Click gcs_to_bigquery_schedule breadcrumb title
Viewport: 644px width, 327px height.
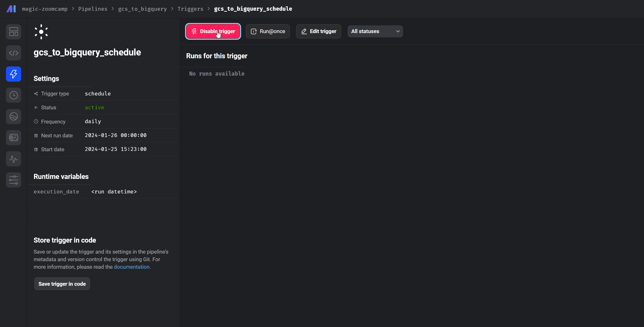253,9
